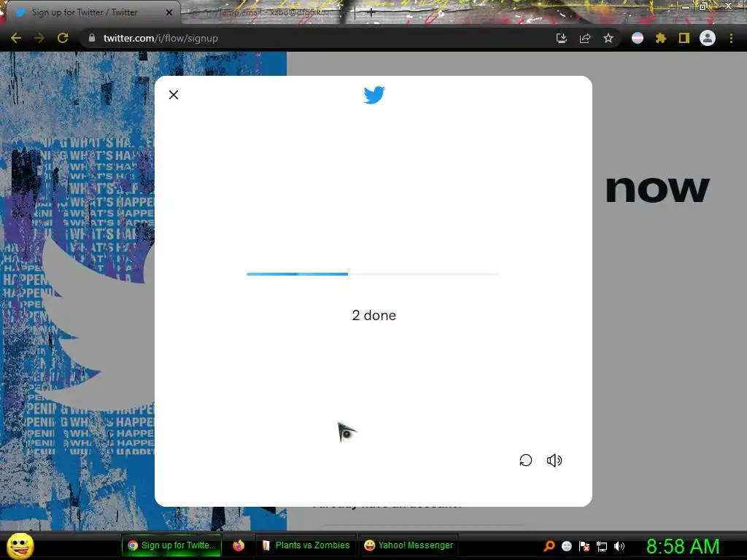Open the network tray icon

602,547
